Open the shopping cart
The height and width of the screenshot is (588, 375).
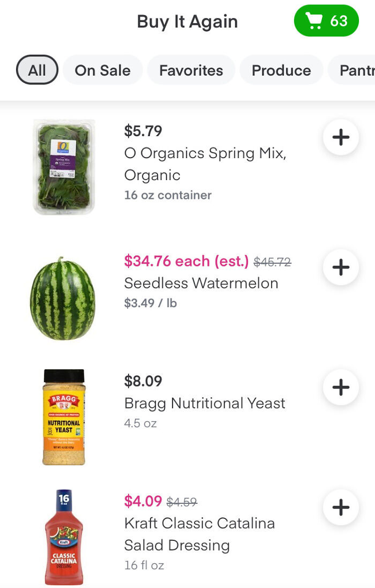point(327,21)
